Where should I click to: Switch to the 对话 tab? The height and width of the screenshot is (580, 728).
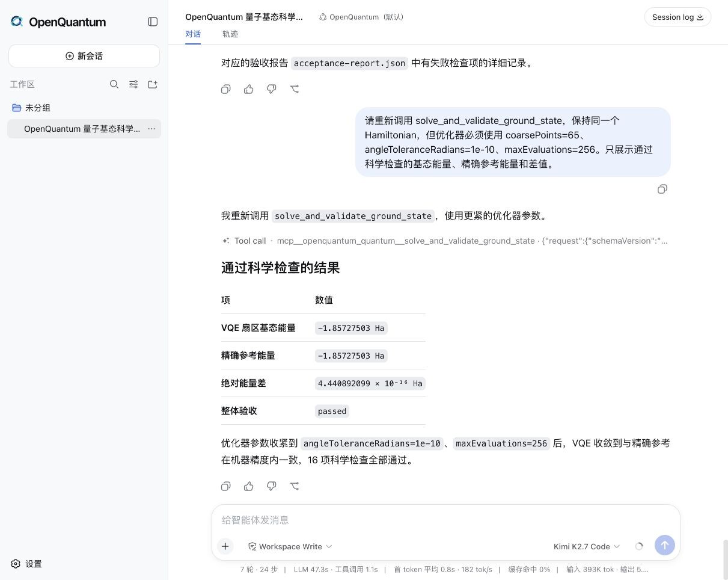point(193,34)
